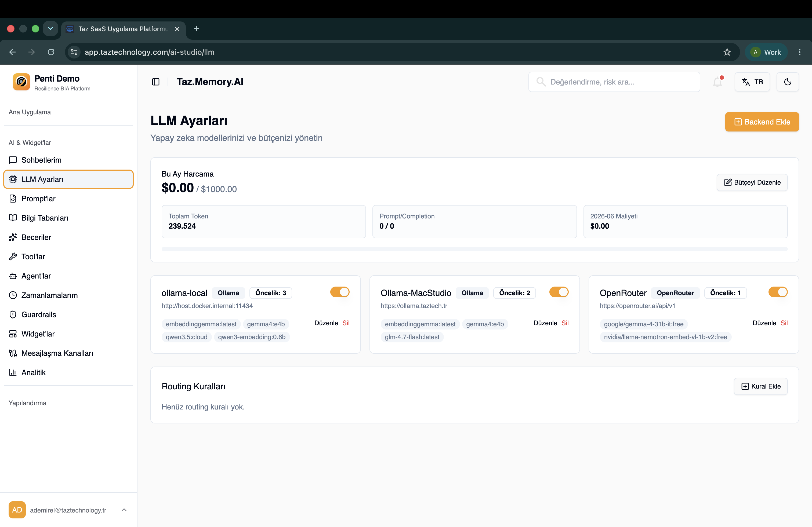Go to Guardrails

(x=68, y=315)
